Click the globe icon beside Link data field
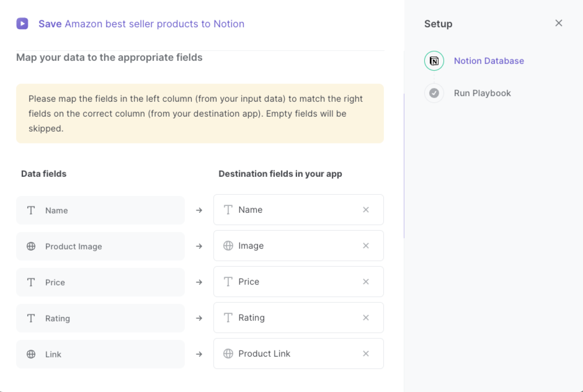This screenshot has width=583, height=392. coord(31,354)
